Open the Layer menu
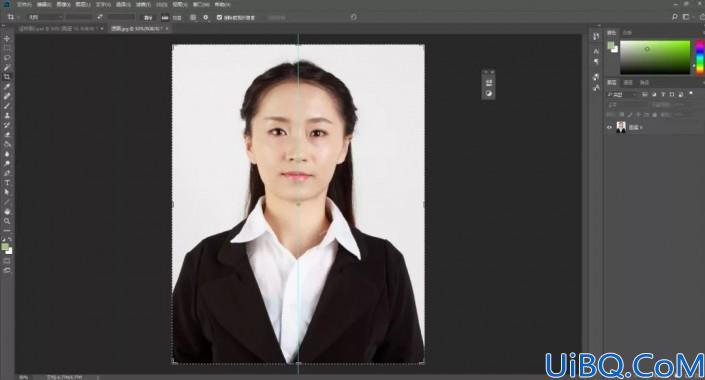 [x=83, y=4]
